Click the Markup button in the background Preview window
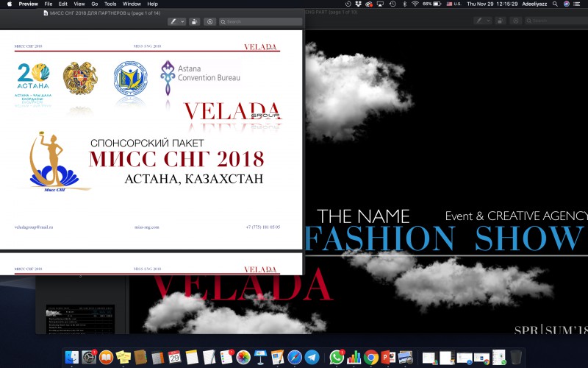This screenshot has width=588, height=368. pos(516,21)
